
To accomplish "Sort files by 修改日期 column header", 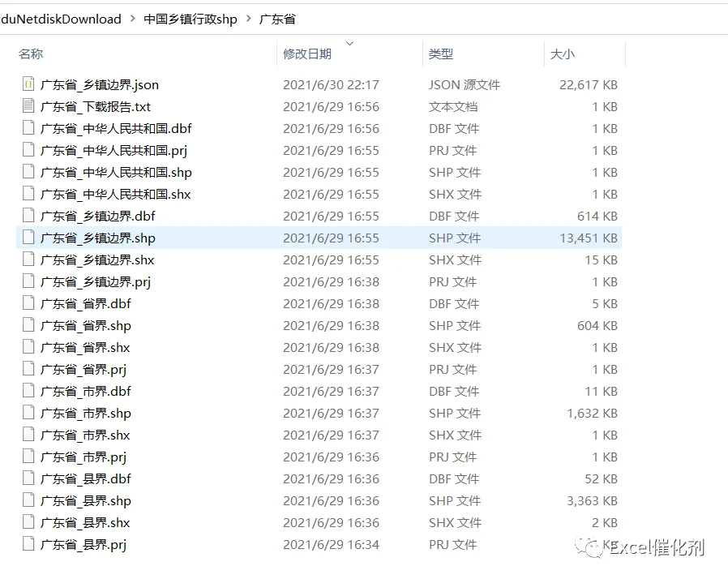I will (x=307, y=54).
